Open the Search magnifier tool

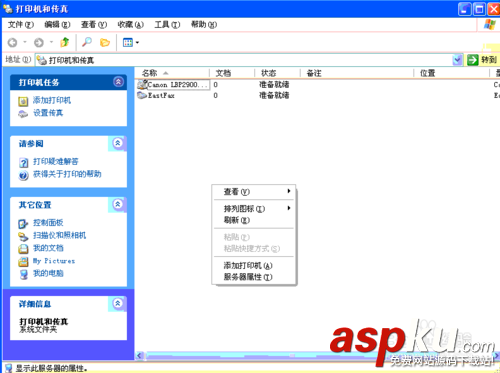point(87,42)
